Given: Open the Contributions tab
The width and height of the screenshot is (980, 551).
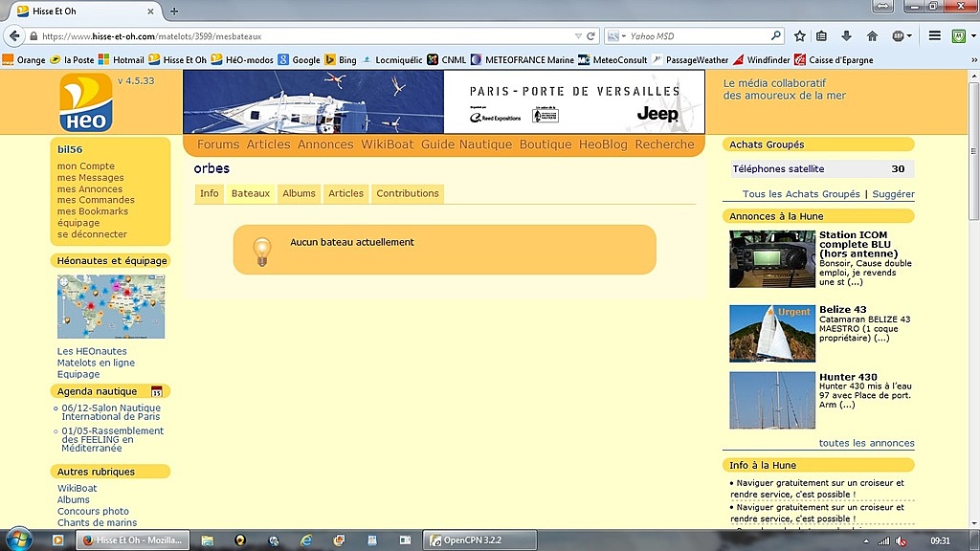Looking at the screenshot, I should [408, 193].
